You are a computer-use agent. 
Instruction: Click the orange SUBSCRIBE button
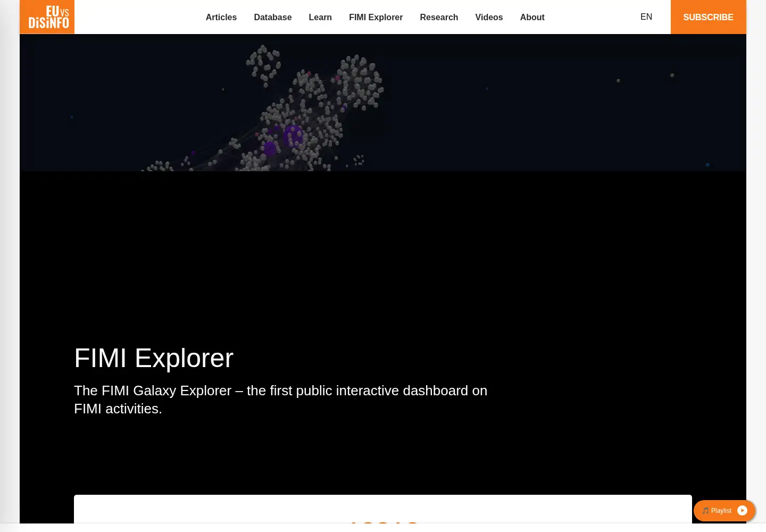709,17
